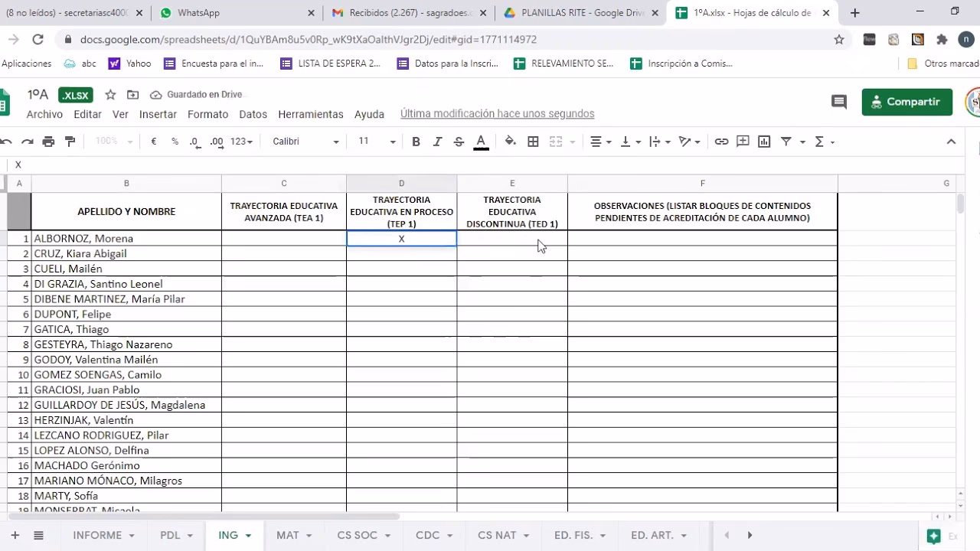The height and width of the screenshot is (551, 980).
Task: Open the Formato menu
Action: coord(207,114)
